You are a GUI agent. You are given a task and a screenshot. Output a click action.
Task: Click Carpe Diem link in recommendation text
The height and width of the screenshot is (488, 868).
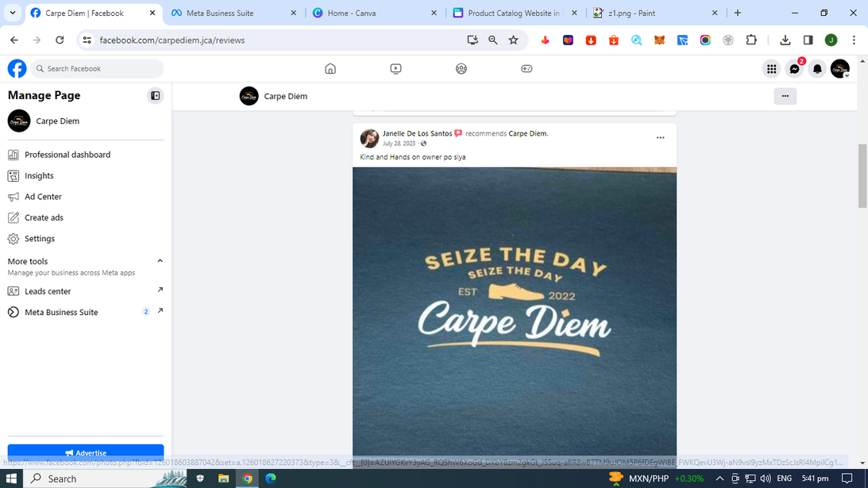click(x=527, y=133)
